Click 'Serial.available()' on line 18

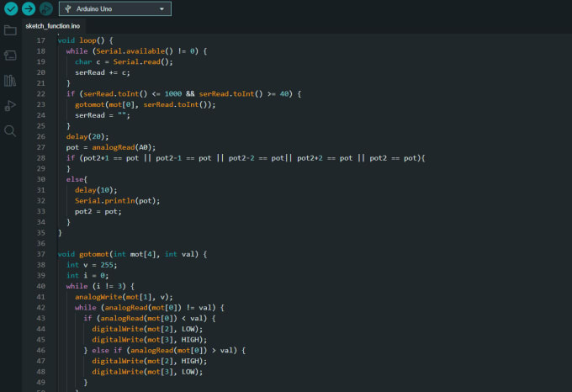tap(135, 51)
